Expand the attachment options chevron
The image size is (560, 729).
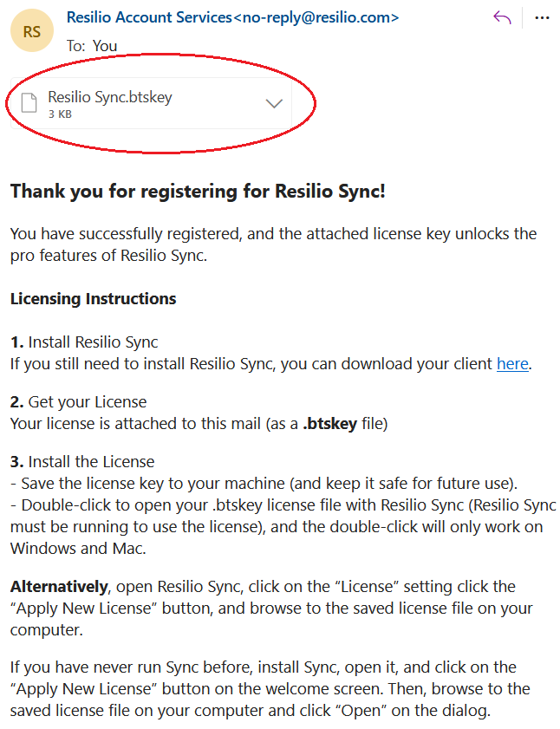[274, 103]
